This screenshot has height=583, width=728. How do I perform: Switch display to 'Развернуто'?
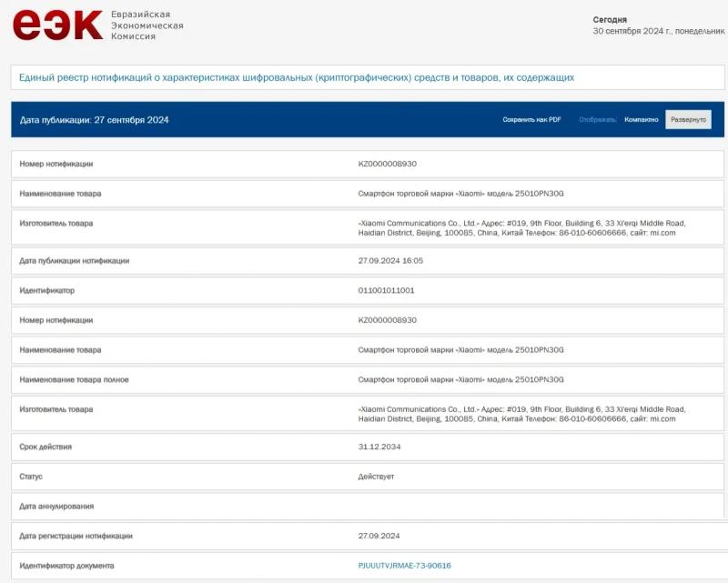pos(688,120)
